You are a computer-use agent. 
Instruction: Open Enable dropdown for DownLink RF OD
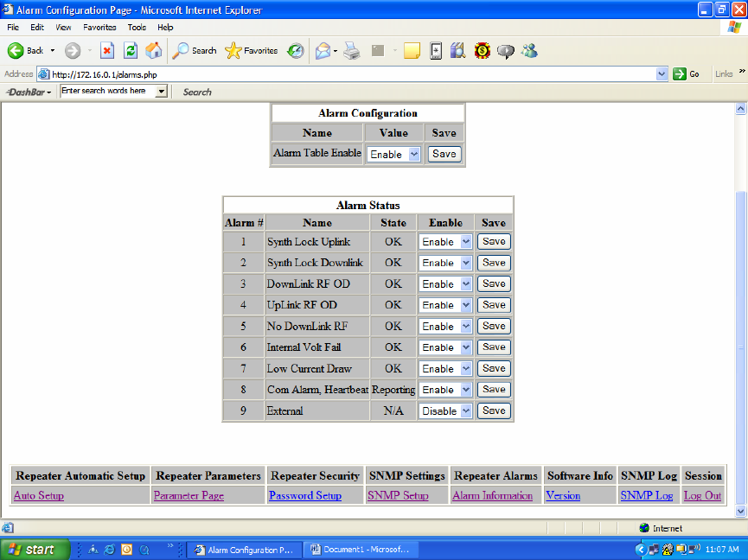pos(465,284)
